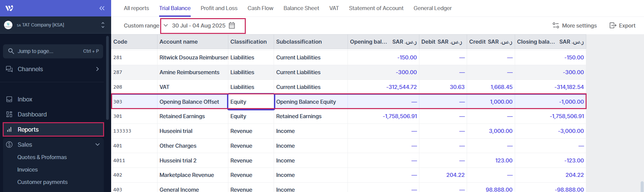Collapse the sidebar with double-chevron icon

click(x=102, y=8)
